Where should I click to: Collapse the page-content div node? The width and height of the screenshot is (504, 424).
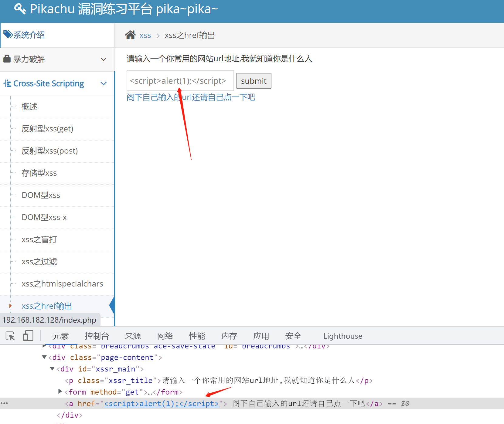click(x=44, y=357)
